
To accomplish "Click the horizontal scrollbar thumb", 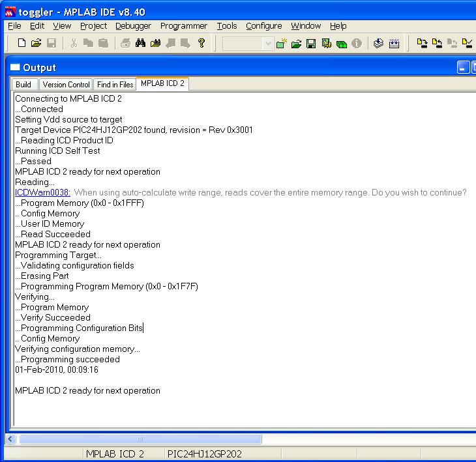I will tap(140, 439).
